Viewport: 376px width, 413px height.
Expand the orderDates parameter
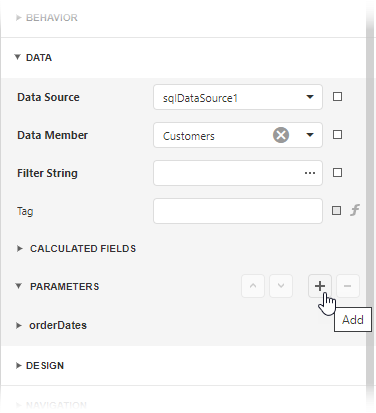pos(19,325)
